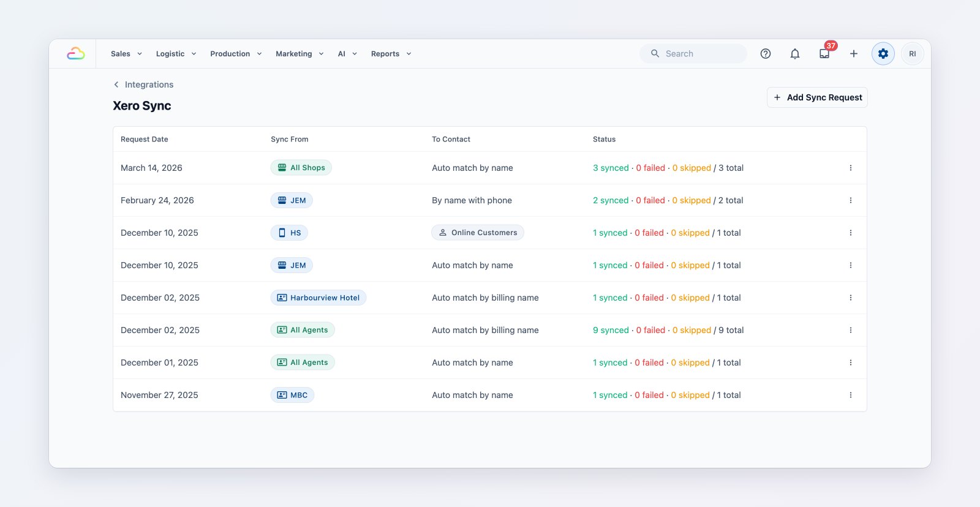This screenshot has width=980, height=507.
Task: Click the Xero Sync page title
Action: click(x=142, y=106)
